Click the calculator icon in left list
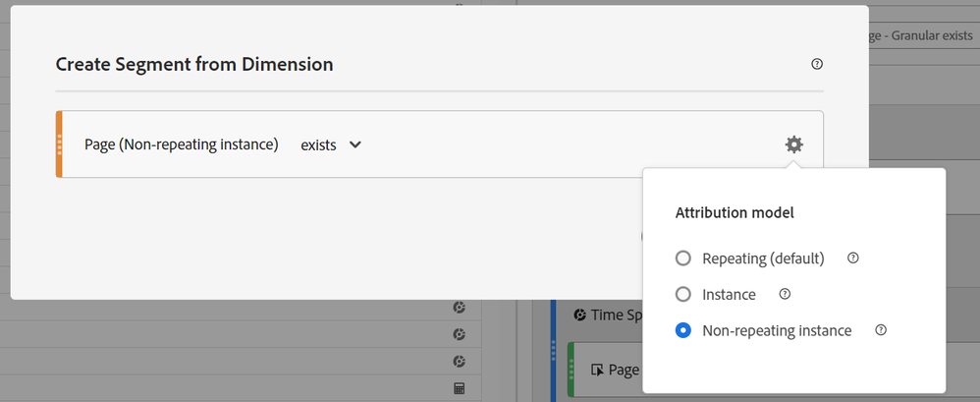Screen dimensions: 980x402 (460, 388)
